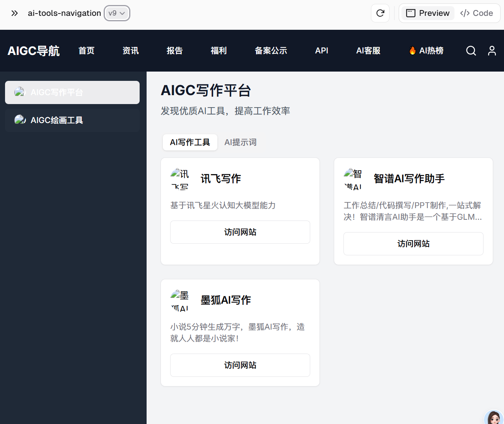This screenshot has height=424, width=504.
Task: Open the v9 version dropdown
Action: click(x=116, y=13)
